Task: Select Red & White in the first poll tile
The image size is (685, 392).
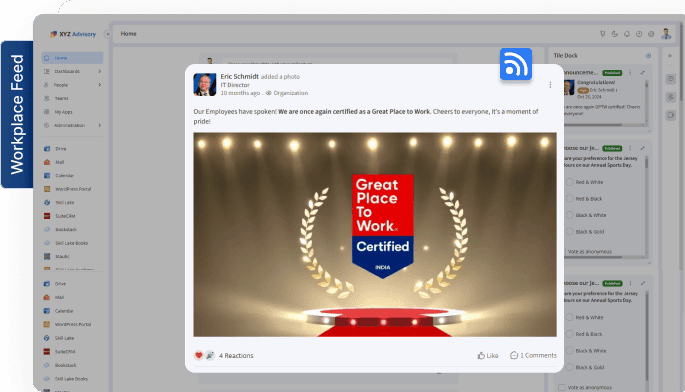Action: pyautogui.click(x=570, y=182)
